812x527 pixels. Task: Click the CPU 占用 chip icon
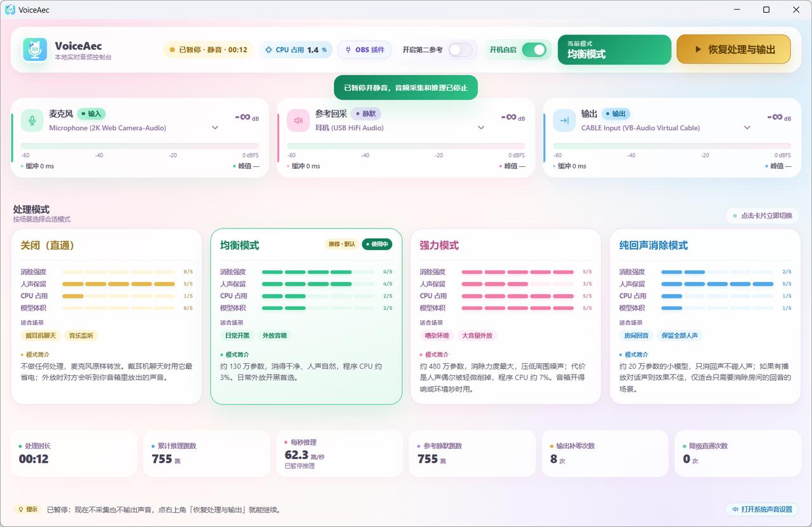pos(268,50)
